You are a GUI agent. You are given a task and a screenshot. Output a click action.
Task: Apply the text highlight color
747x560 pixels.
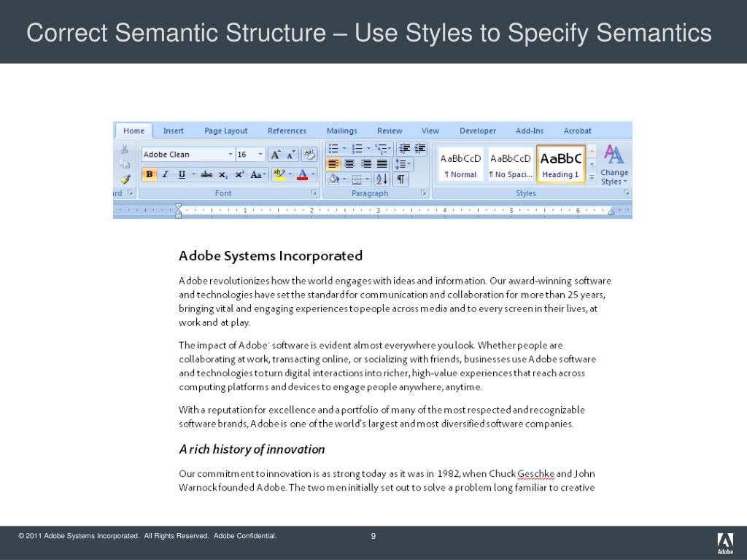pos(279,175)
